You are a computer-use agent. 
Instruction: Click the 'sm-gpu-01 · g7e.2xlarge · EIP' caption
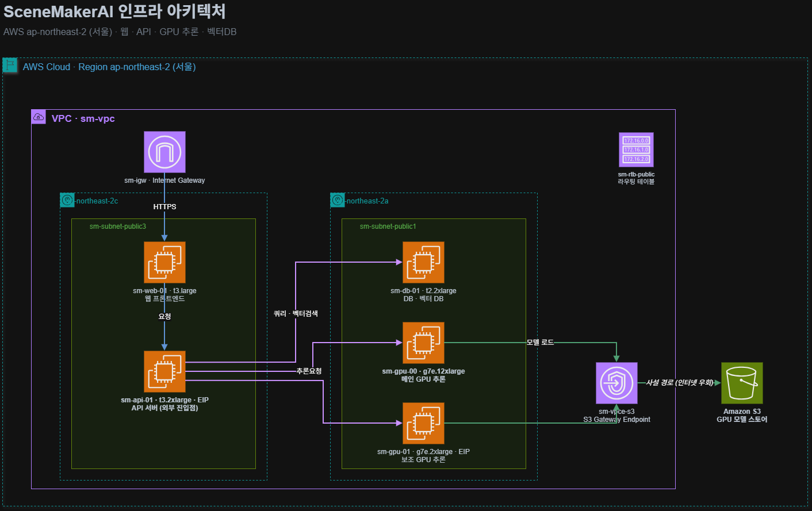tap(423, 452)
